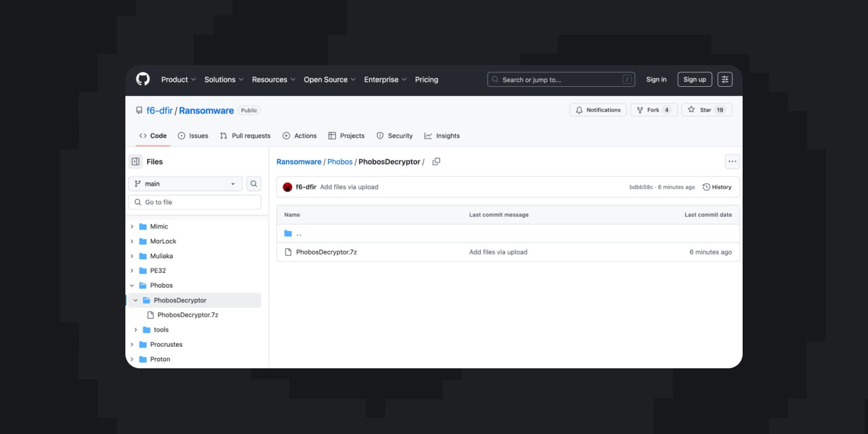Open the main branch dropdown
868x434 pixels.
click(185, 184)
